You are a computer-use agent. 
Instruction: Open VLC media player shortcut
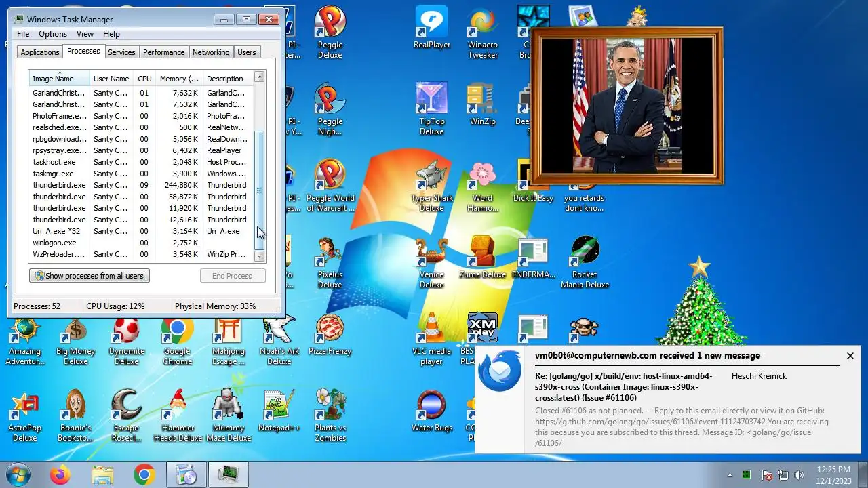(432, 338)
